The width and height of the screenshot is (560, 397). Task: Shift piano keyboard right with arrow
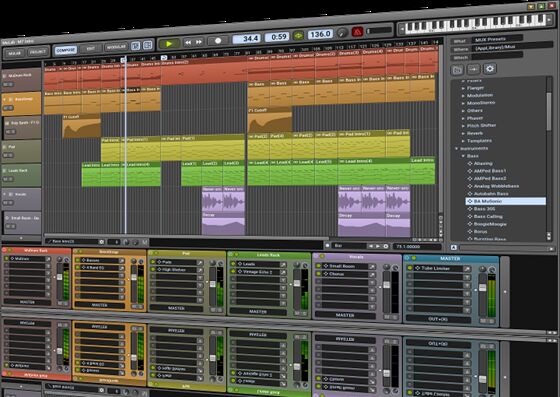(549, 19)
